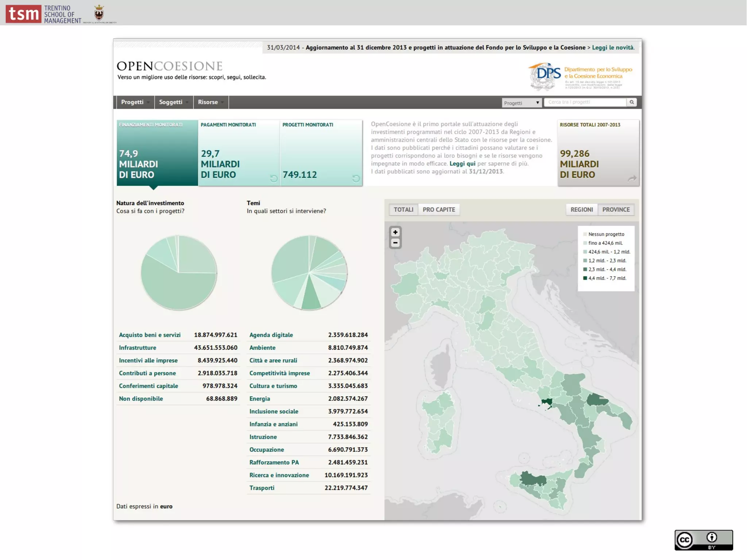This screenshot has height=560, width=747.
Task: Switch map to Pro Capite view
Action: pyautogui.click(x=439, y=209)
